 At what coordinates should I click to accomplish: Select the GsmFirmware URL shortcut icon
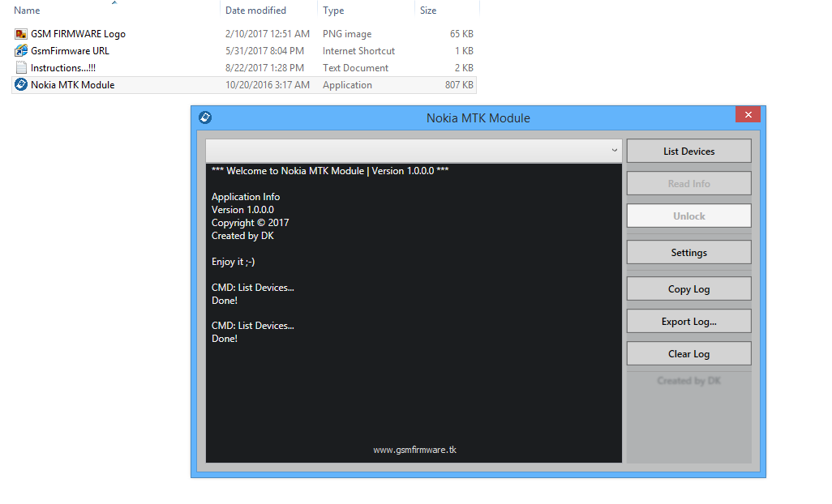[x=21, y=51]
